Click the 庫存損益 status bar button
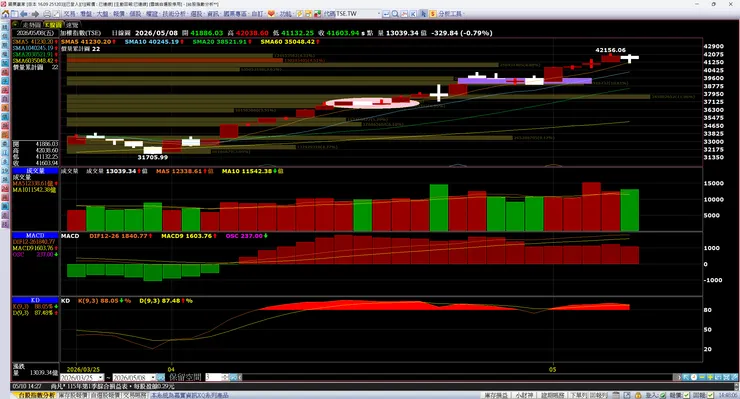The height and width of the screenshot is (399, 740). point(496,395)
